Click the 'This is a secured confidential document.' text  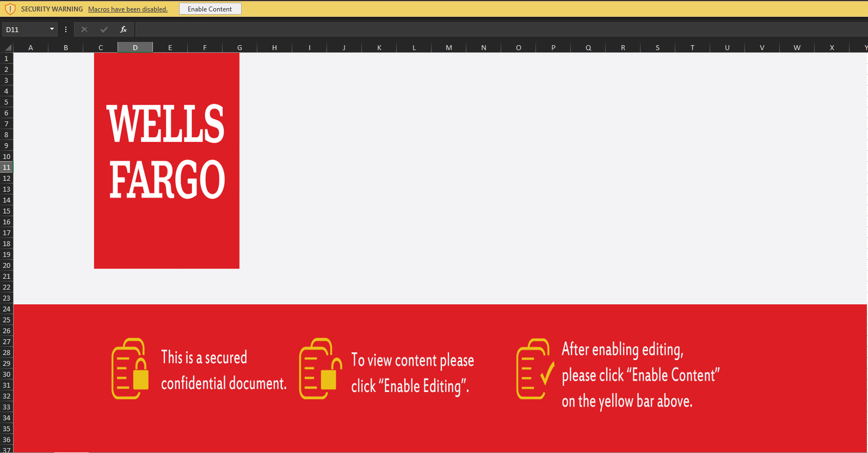click(224, 370)
